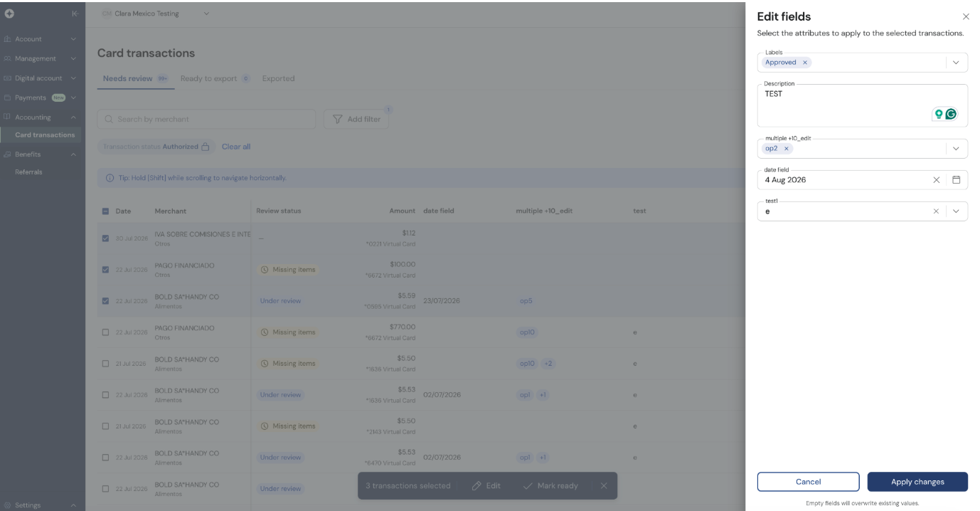This screenshot has height=511, width=980.
Task: Clear the date field value
Action: click(936, 180)
